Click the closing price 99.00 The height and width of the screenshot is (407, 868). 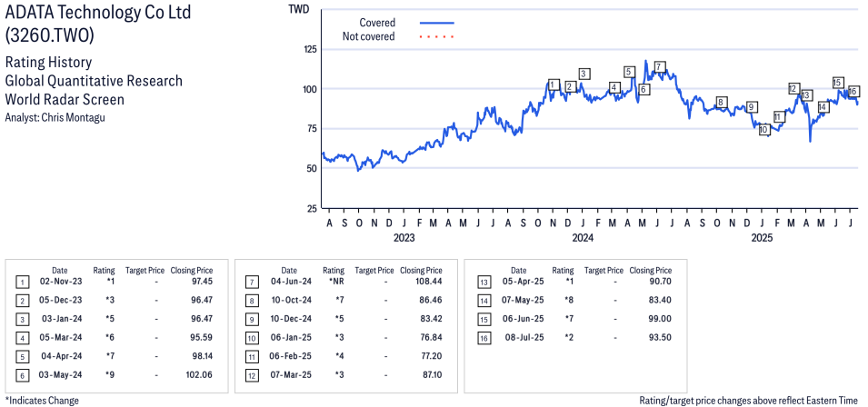coord(661,319)
